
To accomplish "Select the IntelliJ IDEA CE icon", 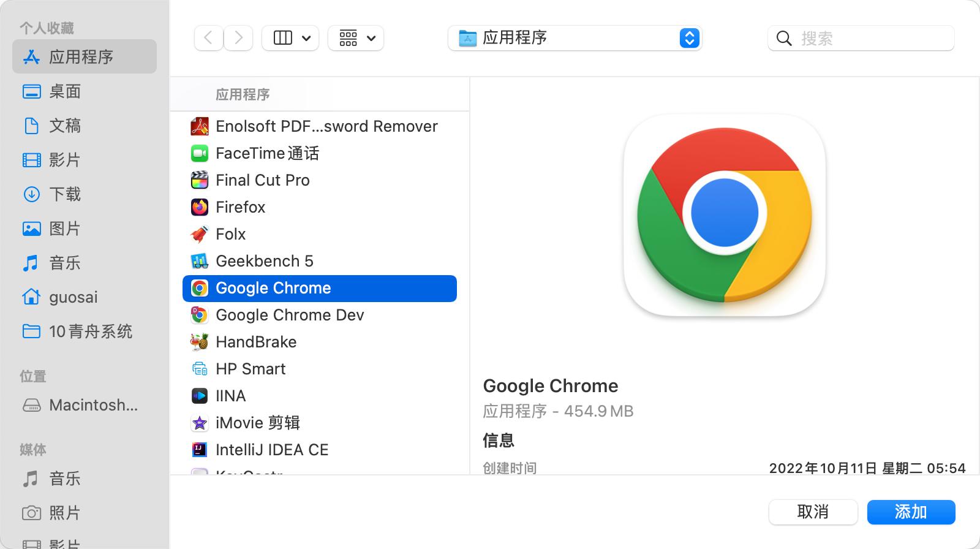I will pos(199,450).
